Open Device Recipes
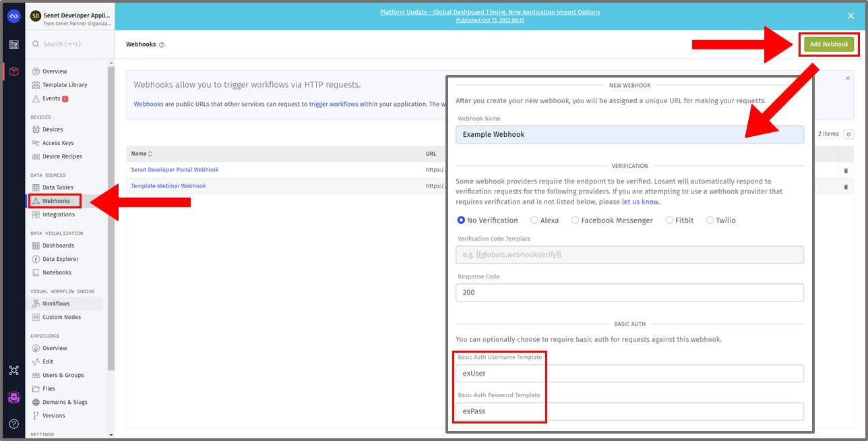 pyautogui.click(x=62, y=156)
